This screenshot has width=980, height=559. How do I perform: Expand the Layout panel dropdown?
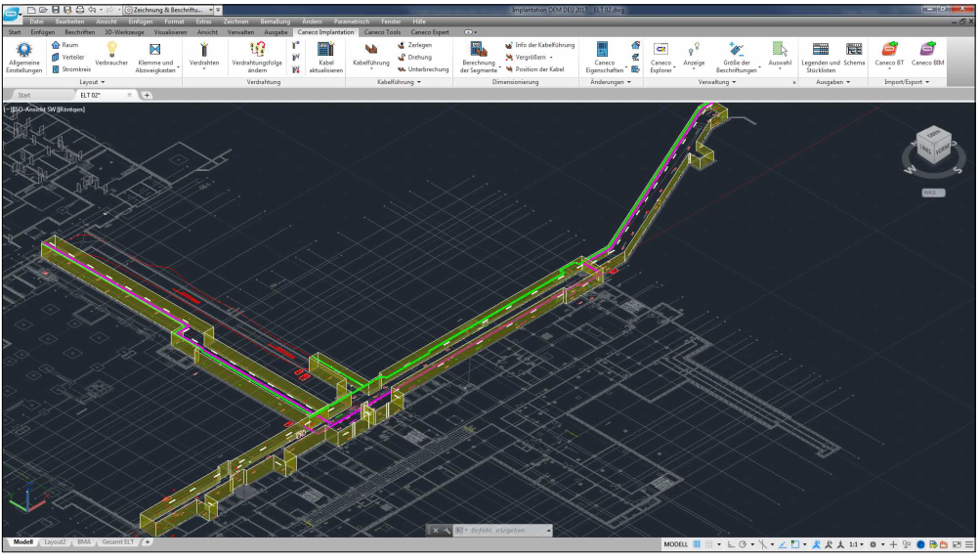(x=91, y=82)
